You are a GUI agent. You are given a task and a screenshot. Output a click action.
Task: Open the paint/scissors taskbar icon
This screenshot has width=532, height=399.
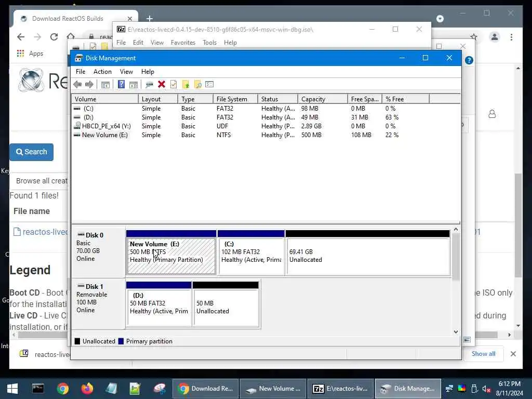click(159, 389)
